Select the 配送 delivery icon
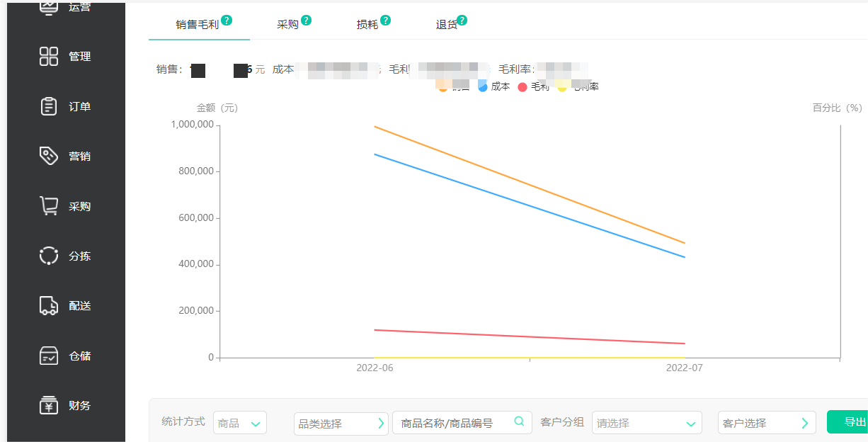Viewport: 868px width, 442px height. tap(66, 305)
